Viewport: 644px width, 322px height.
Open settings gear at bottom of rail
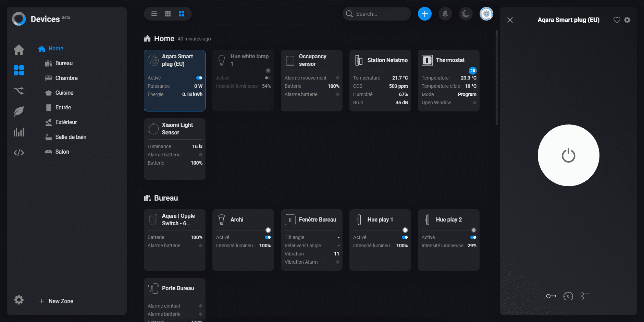[19, 300]
